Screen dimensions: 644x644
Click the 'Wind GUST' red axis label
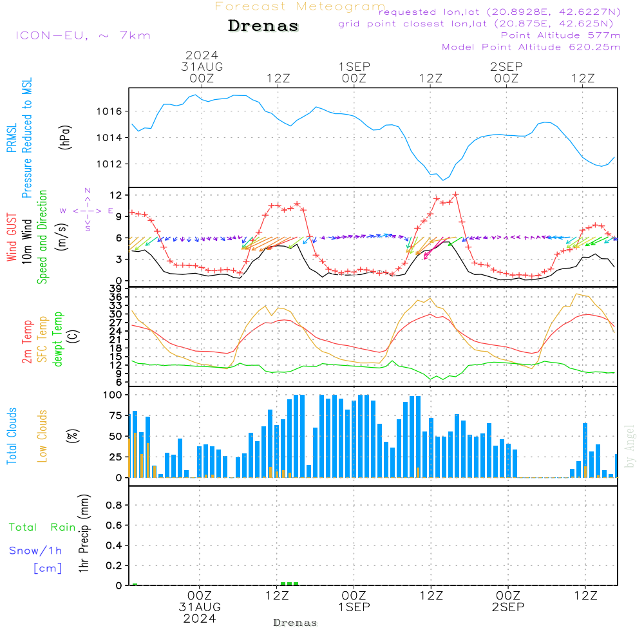[12, 237]
